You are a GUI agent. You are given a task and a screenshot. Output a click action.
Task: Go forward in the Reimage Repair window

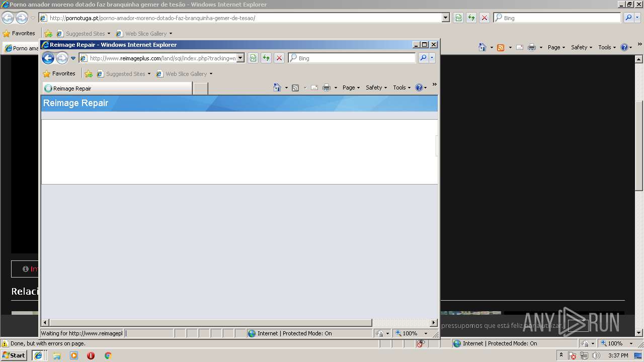click(x=62, y=58)
